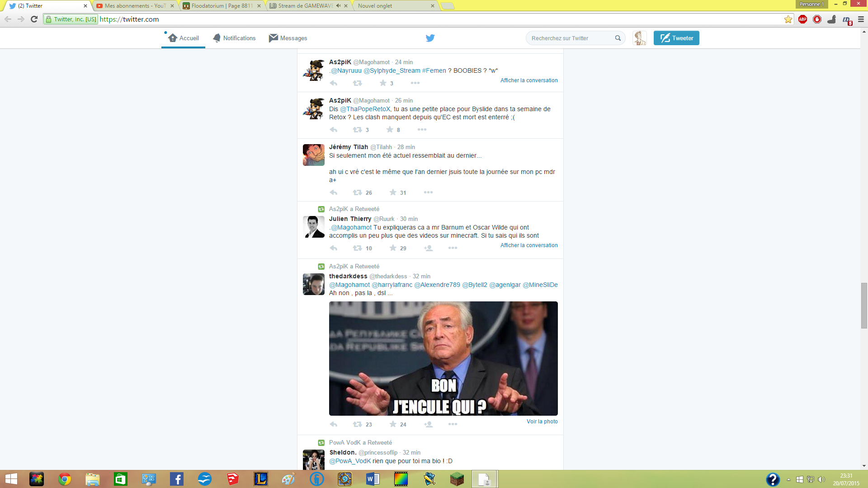Click the Twitter bird logo in the header
Screen dimensions: 868x488
pos(430,38)
